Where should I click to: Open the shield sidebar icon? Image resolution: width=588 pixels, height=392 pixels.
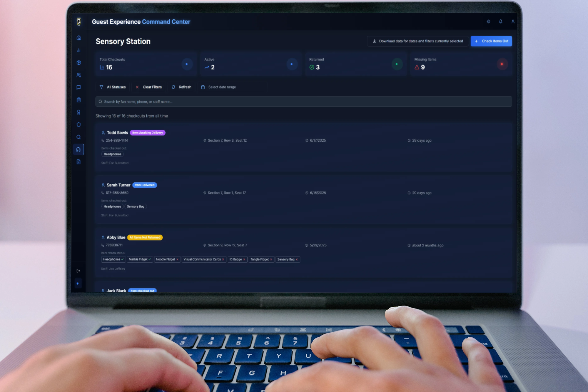point(79,125)
